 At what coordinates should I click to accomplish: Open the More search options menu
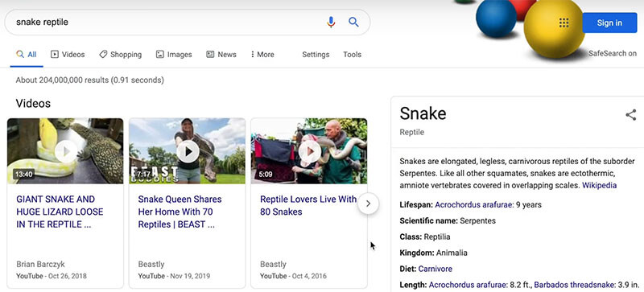tap(262, 54)
